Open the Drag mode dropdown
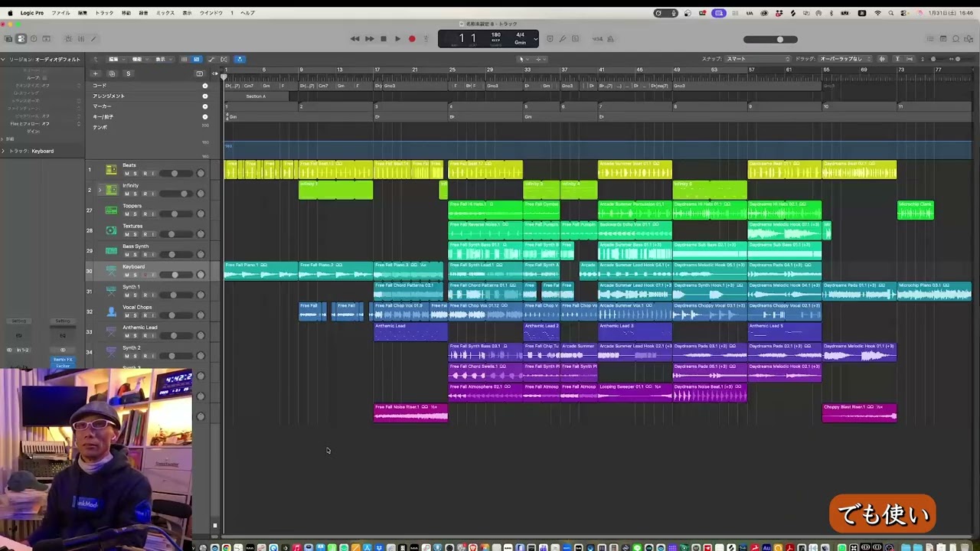Screen dimensions: 980x551 click(x=845, y=59)
